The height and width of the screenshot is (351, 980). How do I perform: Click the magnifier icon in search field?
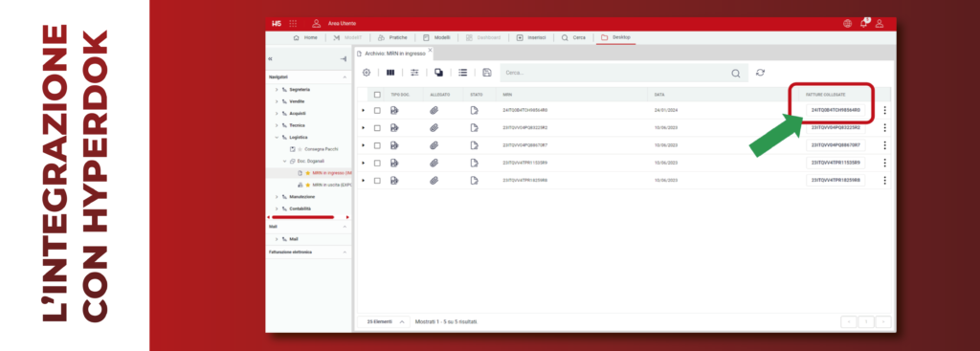(736, 73)
